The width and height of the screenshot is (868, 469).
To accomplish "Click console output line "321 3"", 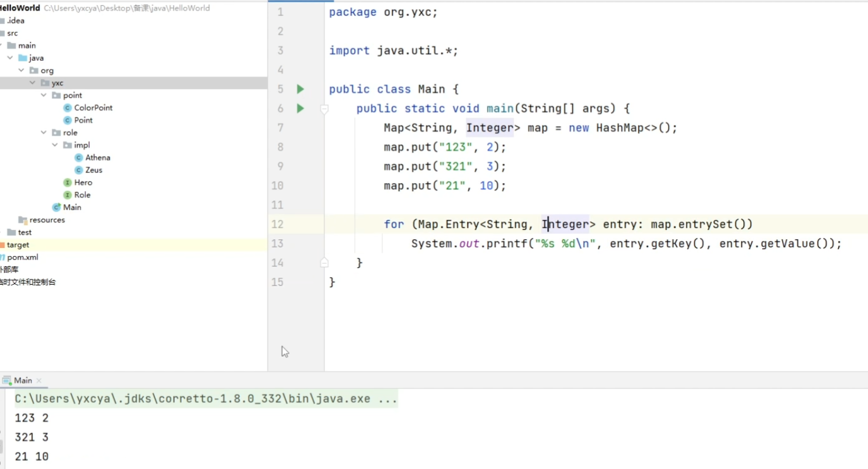I will [x=32, y=437].
